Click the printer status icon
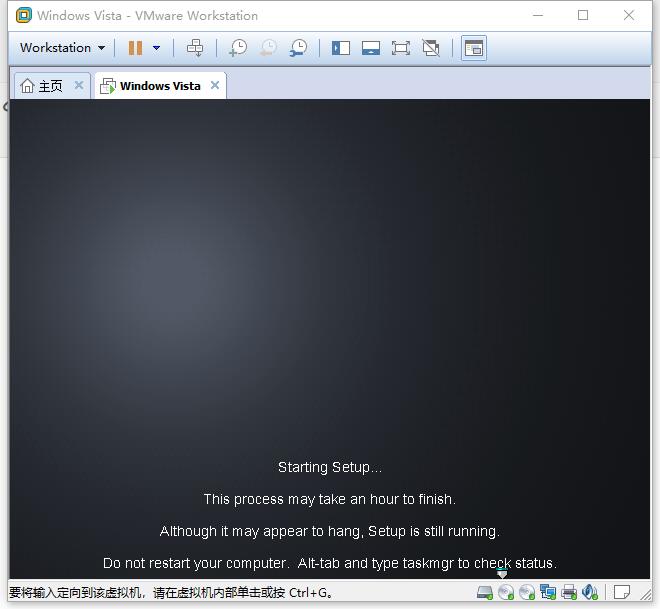 click(569, 593)
